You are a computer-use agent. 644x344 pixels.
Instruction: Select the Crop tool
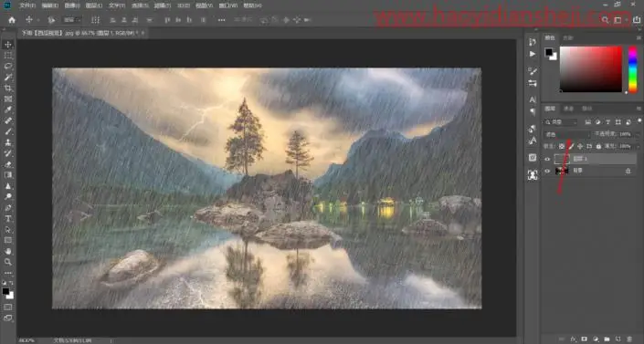tap(8, 88)
